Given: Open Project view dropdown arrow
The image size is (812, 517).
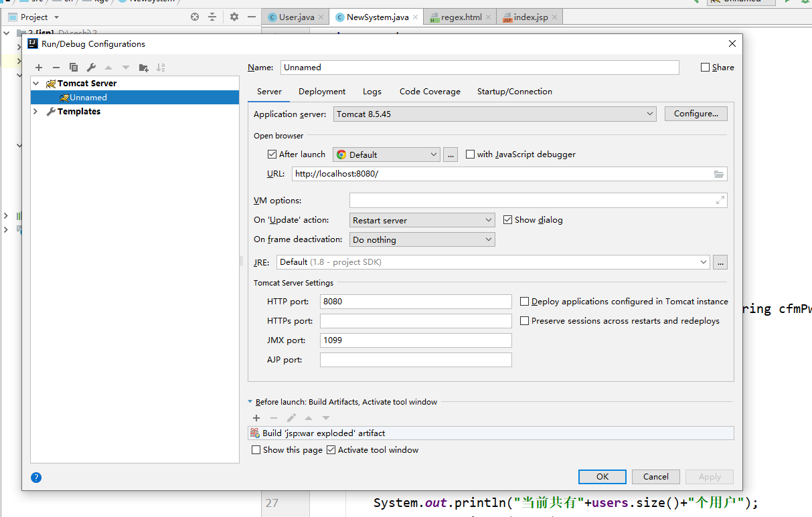Looking at the screenshot, I should click(56, 17).
